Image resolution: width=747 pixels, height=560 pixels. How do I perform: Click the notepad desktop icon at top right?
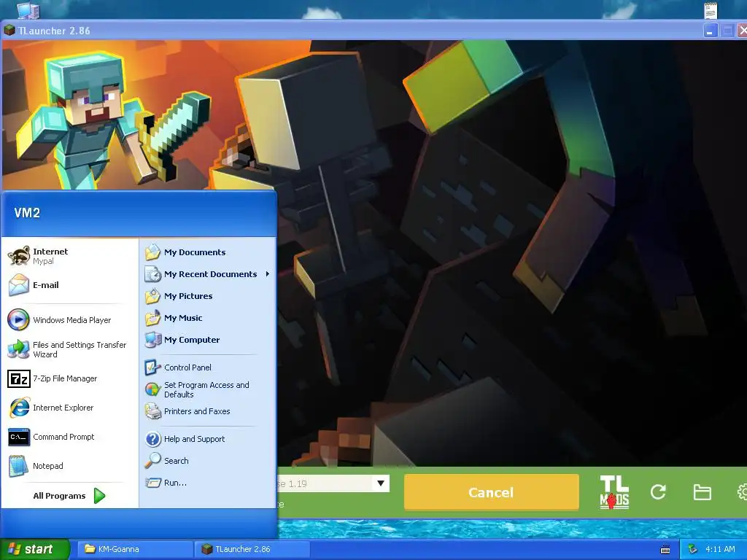coord(711,9)
